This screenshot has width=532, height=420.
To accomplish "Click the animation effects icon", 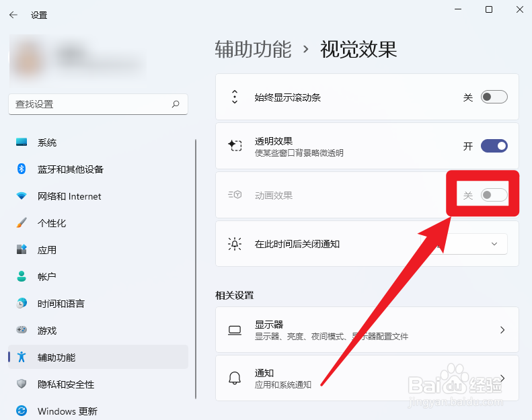I will pyautogui.click(x=235, y=195).
